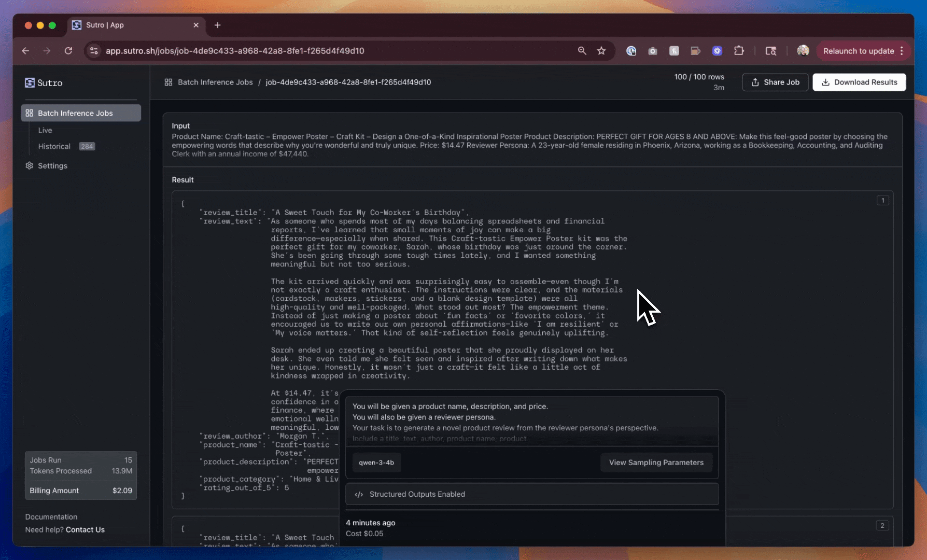The height and width of the screenshot is (560, 927).
Task: Click Relaunch to update button
Action: [x=859, y=51]
